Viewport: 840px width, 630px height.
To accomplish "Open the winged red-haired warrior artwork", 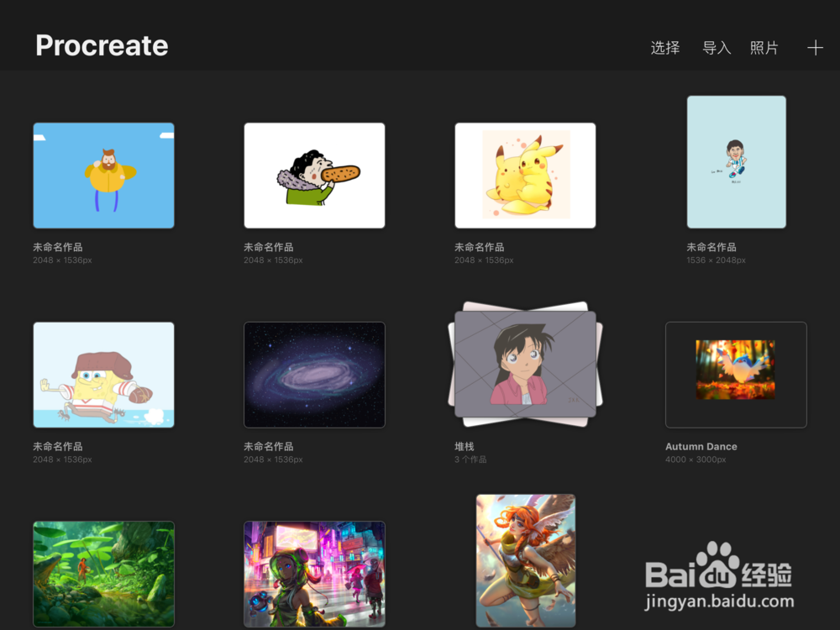I will tap(526, 561).
